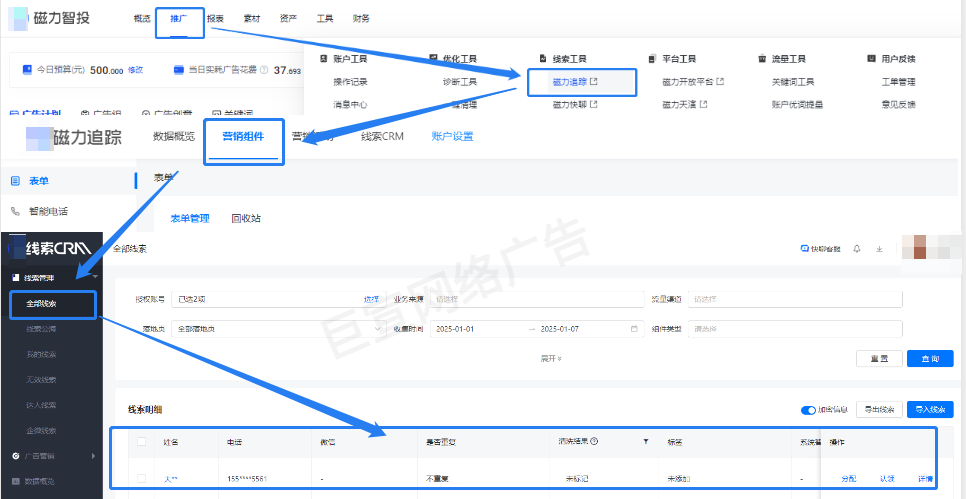
Task: Open the 报表 top menu
Action: (215, 18)
